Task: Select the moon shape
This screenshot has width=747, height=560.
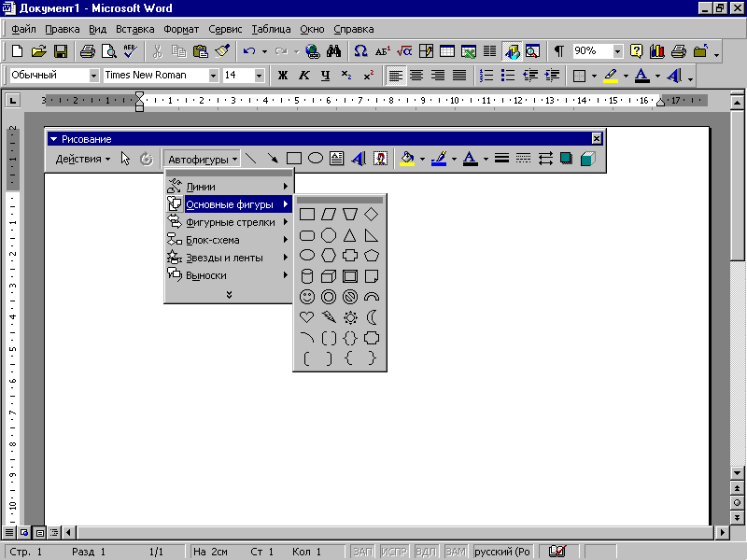Action: point(371,317)
